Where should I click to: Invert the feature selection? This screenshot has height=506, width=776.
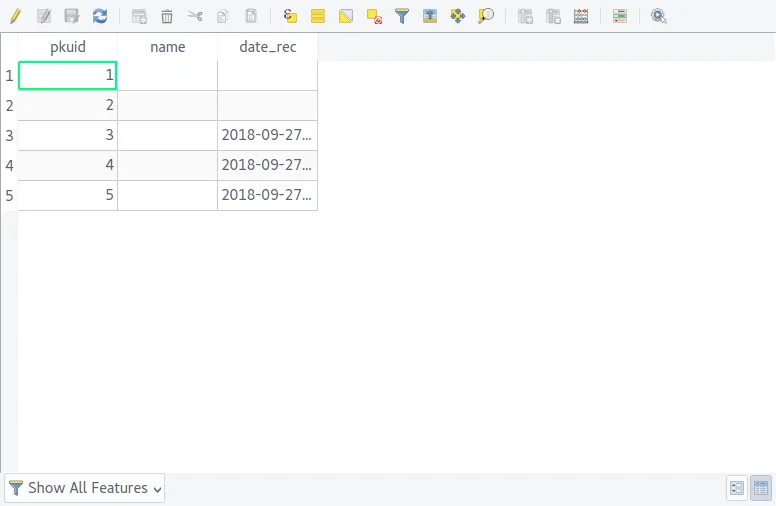tap(346, 16)
